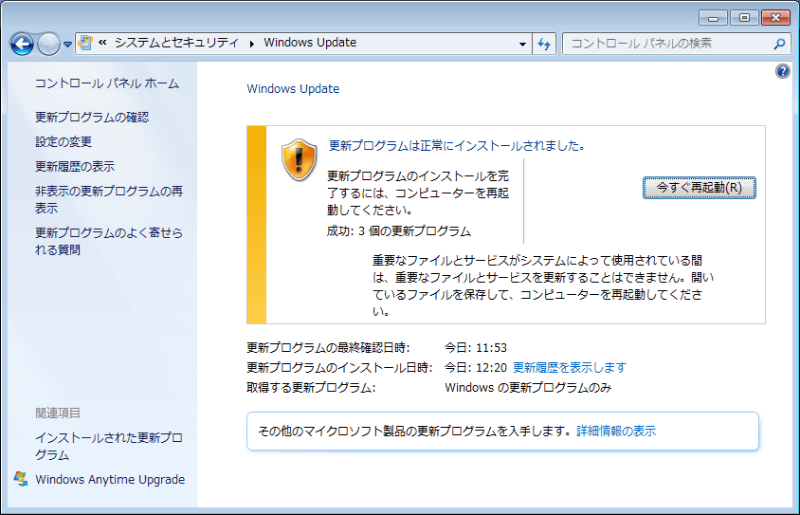
Task: Click the Windows Update page title
Action: 293,89
